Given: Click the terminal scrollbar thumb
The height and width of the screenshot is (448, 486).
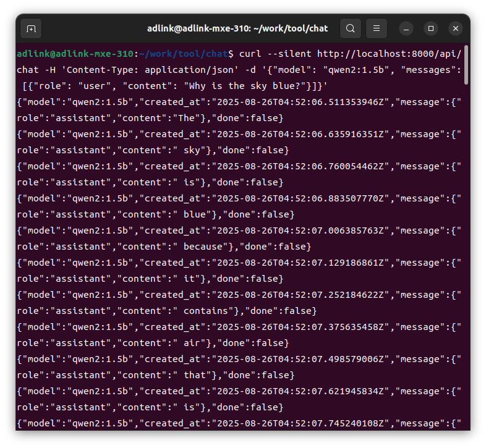Looking at the screenshot, I should pyautogui.click(x=466, y=65).
